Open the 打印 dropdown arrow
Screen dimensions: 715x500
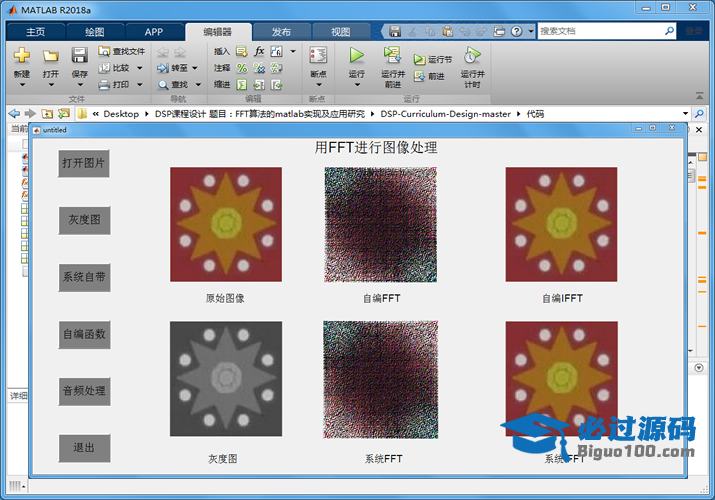(x=140, y=85)
